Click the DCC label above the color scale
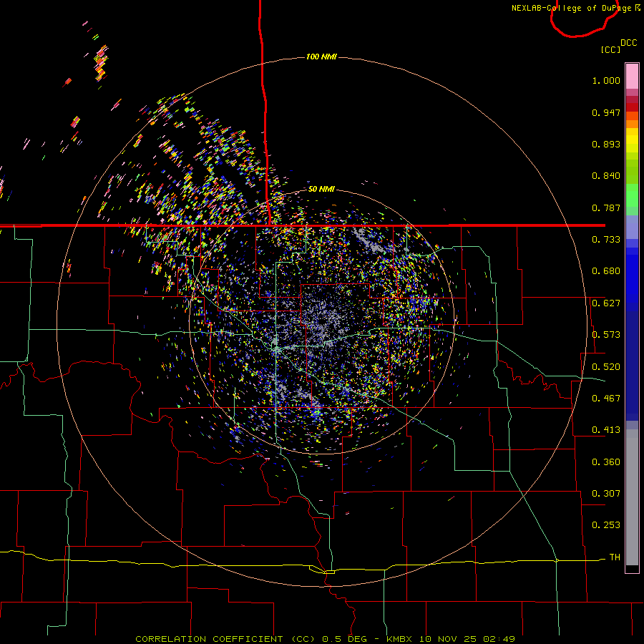Viewport: 644px width, 644px height. click(628, 43)
